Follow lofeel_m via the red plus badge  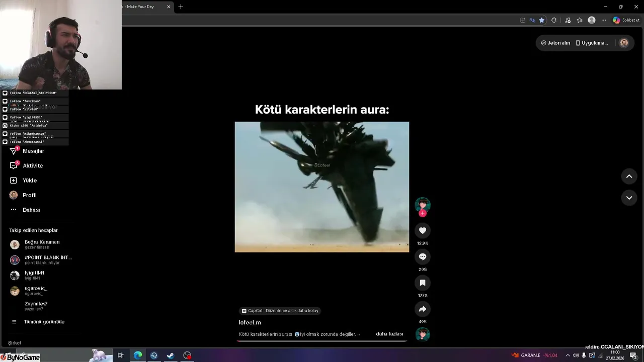coord(423,213)
